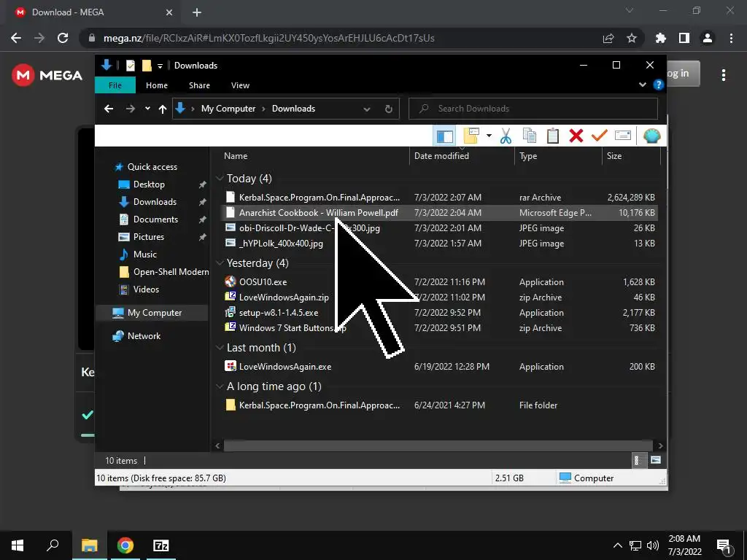Reload the page in Chrome
Screen dimensions: 747x560
[63, 38]
